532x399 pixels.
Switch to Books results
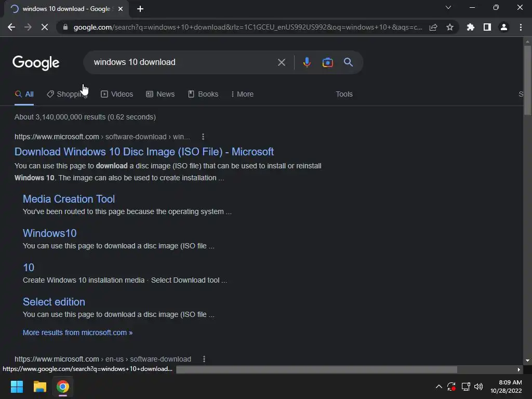point(203,95)
